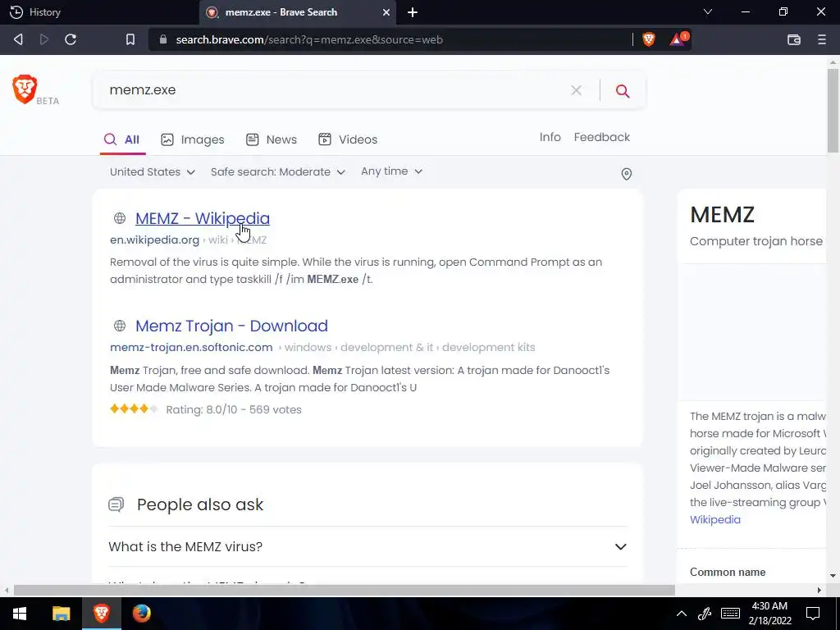
Task: Open the MEMZ - Wikipedia result
Action: (x=203, y=218)
